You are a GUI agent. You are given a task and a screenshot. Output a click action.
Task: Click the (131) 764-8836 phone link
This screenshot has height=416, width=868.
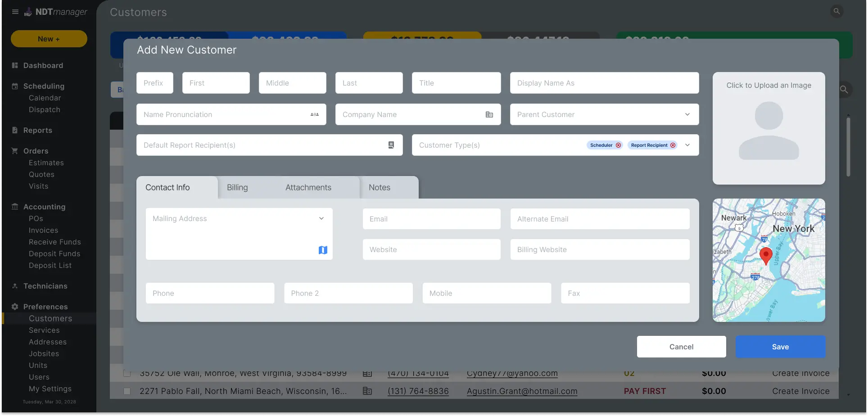point(418,391)
